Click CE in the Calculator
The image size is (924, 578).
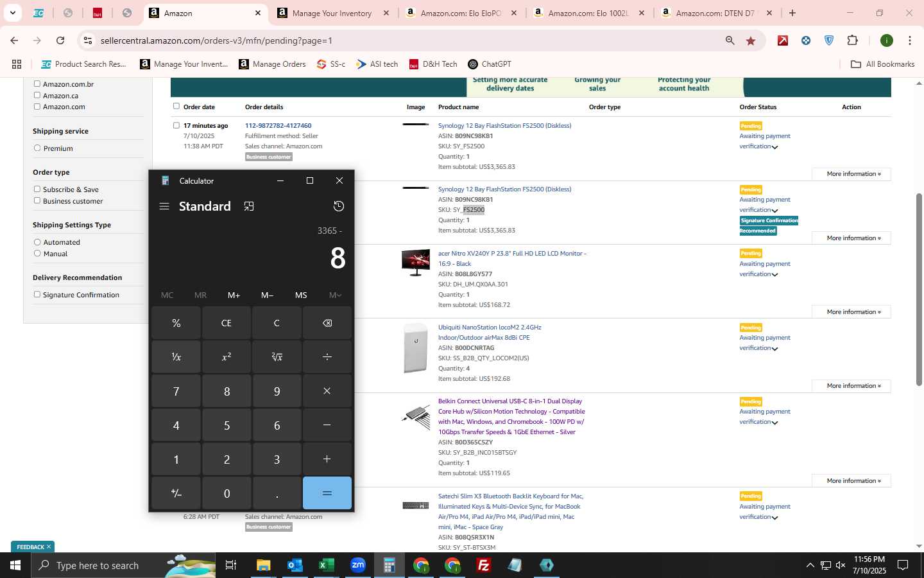[227, 323]
